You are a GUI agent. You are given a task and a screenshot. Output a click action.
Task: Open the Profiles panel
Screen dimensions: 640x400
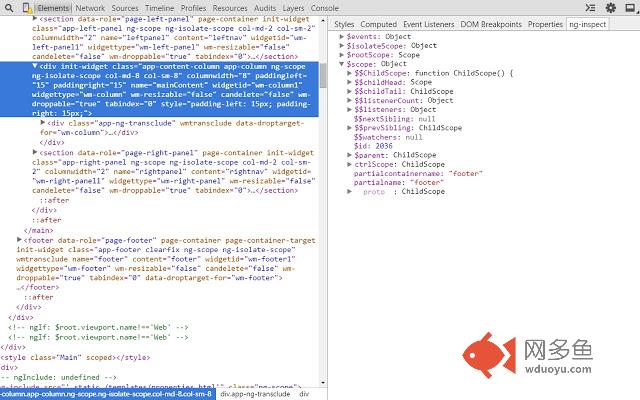point(193,8)
